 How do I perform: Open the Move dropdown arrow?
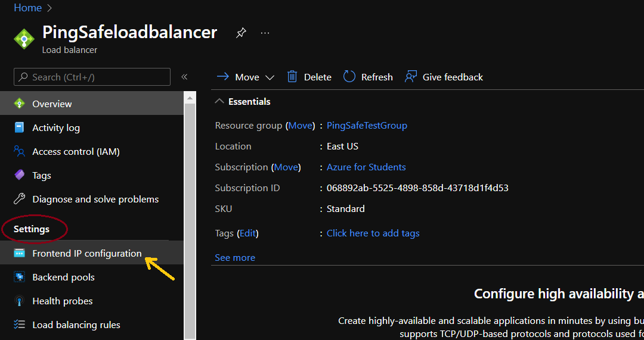click(270, 77)
